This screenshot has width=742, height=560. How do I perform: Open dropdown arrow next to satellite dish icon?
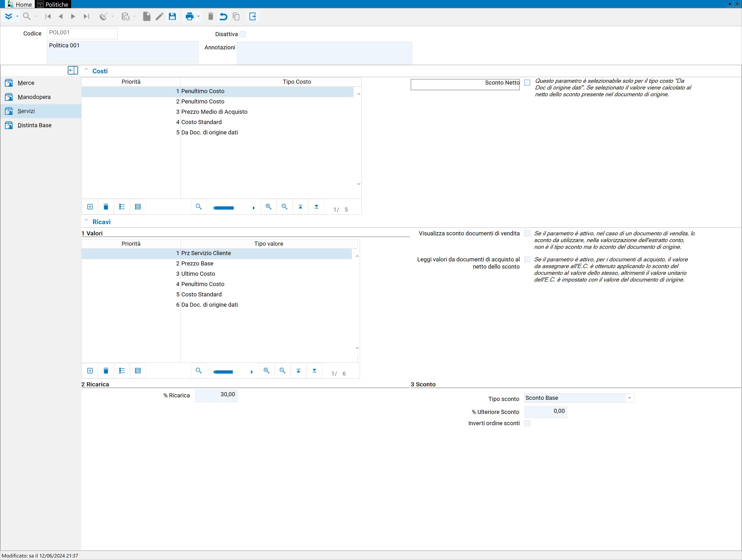pyautogui.click(x=112, y=16)
